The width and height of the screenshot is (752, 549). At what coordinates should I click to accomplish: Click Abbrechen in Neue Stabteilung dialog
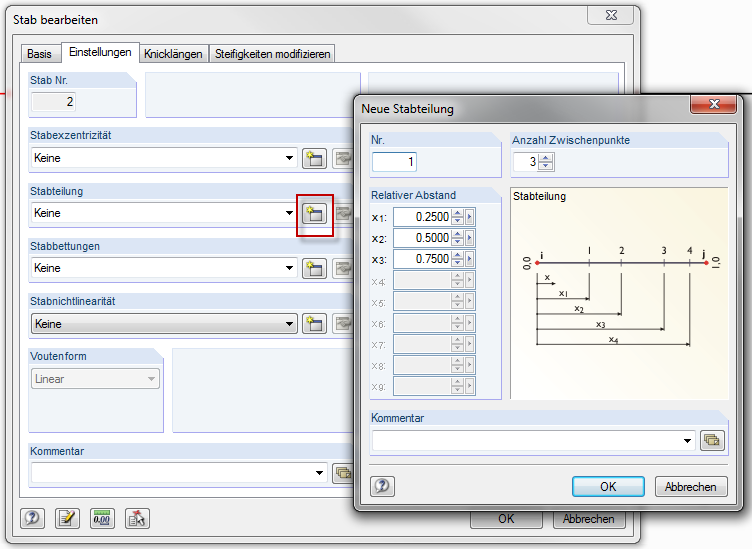[691, 487]
